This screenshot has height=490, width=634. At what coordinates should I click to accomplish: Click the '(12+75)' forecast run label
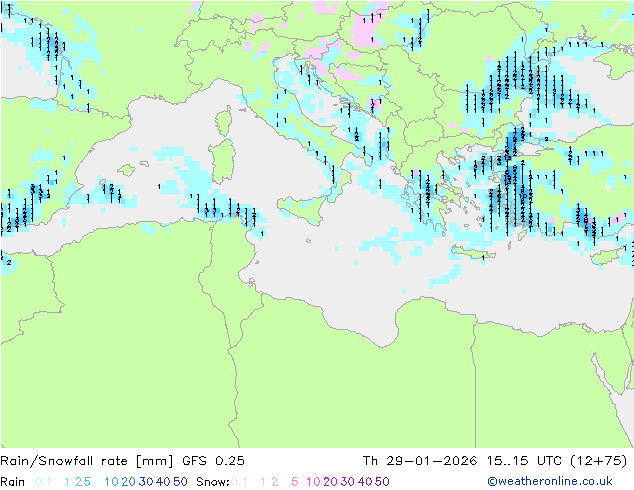(598, 461)
